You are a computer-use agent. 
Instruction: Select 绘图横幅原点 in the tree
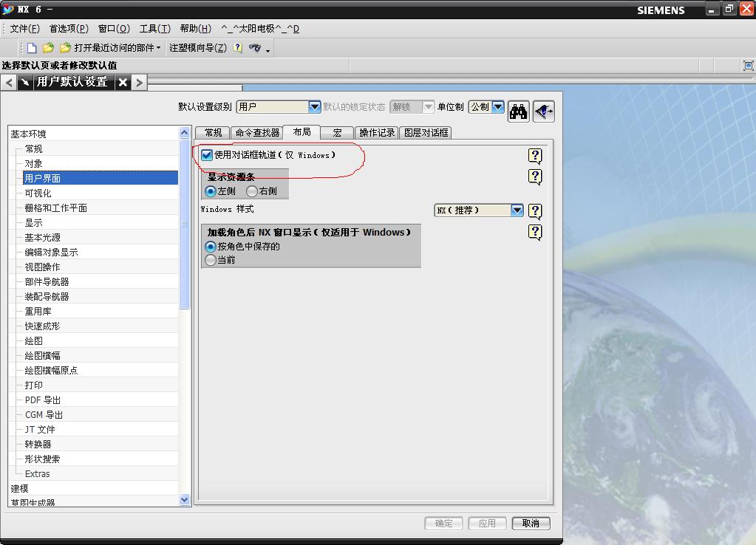(51, 371)
